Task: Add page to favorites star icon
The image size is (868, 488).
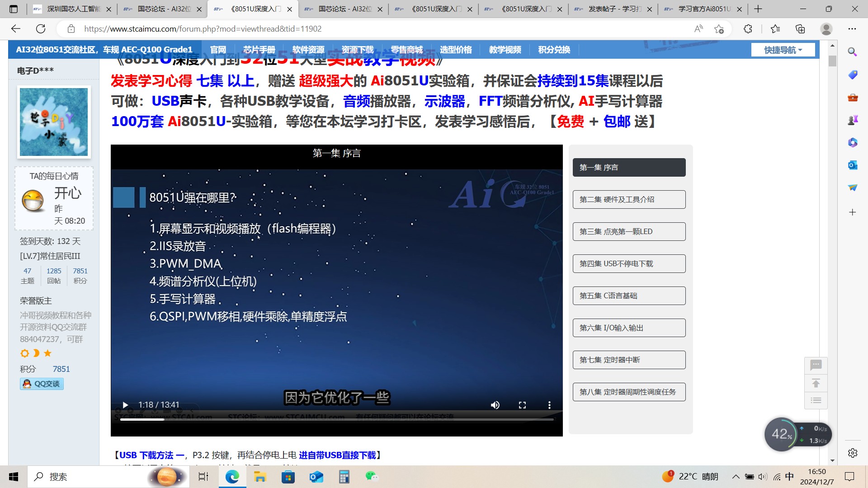Action: tap(719, 29)
